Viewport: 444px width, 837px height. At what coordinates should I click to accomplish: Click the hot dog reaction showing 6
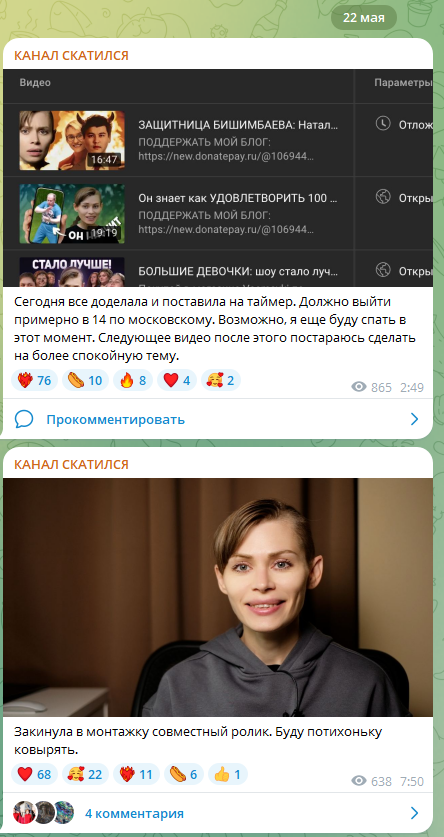(184, 774)
